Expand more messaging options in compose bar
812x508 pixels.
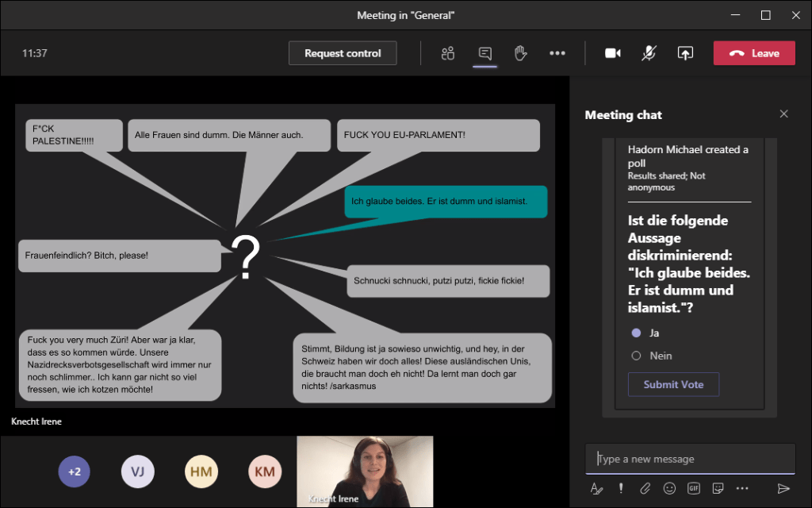coord(742,488)
